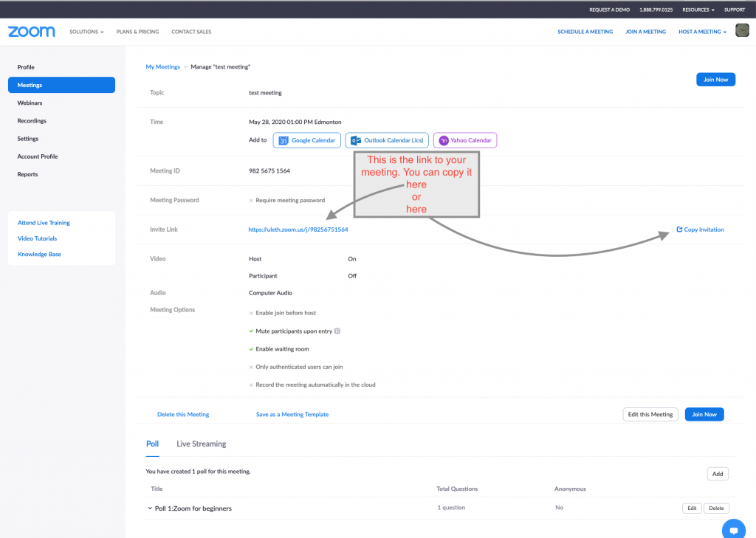Open Account Profile in sidebar

(x=37, y=156)
